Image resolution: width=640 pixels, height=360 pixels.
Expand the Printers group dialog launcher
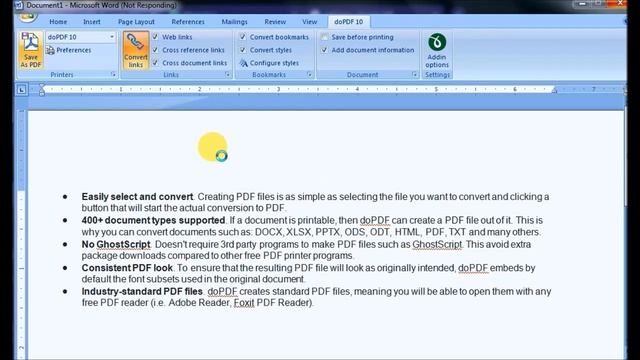click(113, 75)
